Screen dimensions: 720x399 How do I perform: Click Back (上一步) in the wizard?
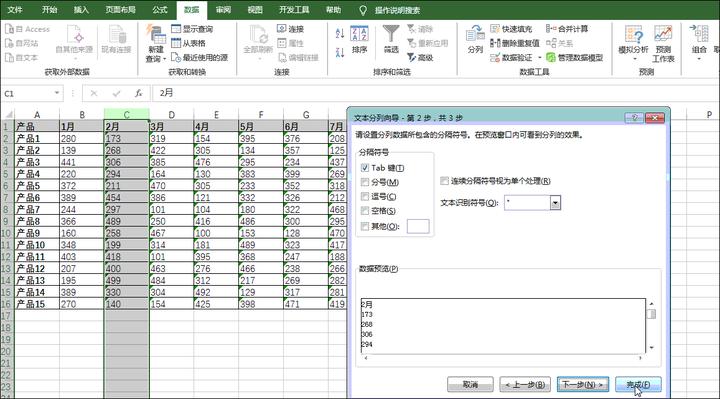coord(524,384)
